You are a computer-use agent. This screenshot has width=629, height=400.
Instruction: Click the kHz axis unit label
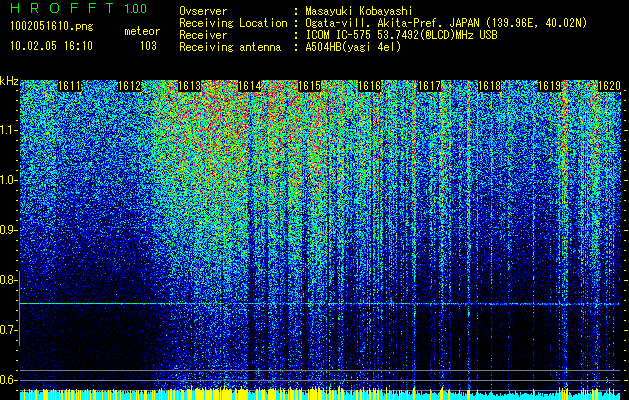click(x=9, y=81)
